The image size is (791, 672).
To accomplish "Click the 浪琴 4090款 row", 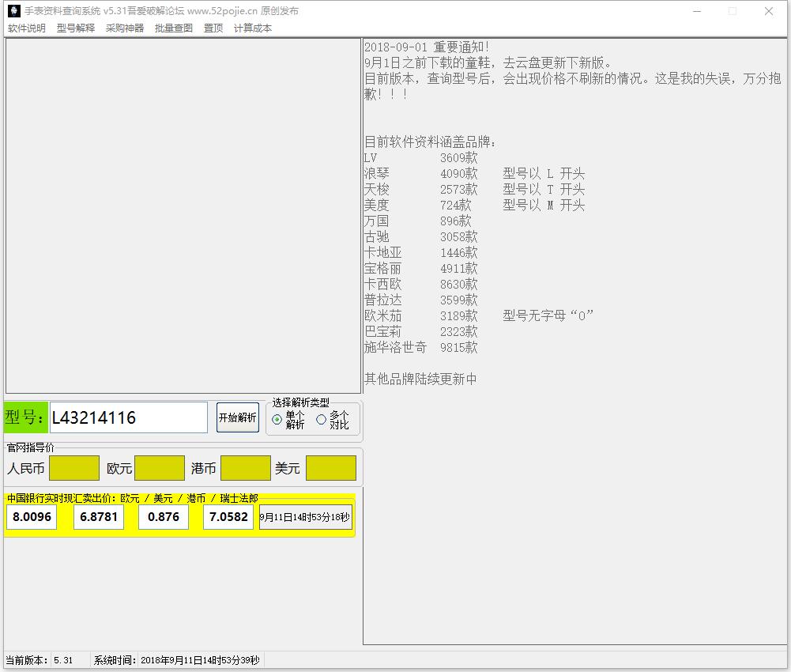I will pos(474,174).
